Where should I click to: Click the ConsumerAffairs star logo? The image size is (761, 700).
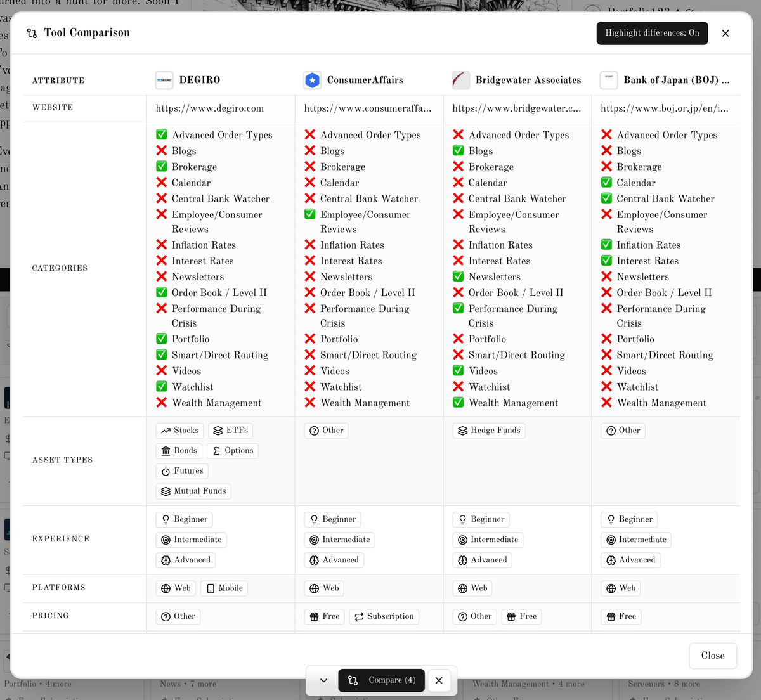(x=312, y=81)
